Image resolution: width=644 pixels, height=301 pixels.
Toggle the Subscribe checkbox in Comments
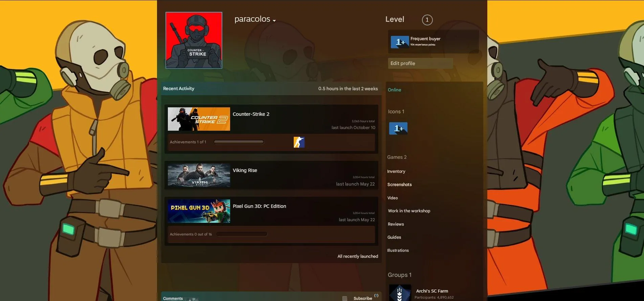pos(345,299)
